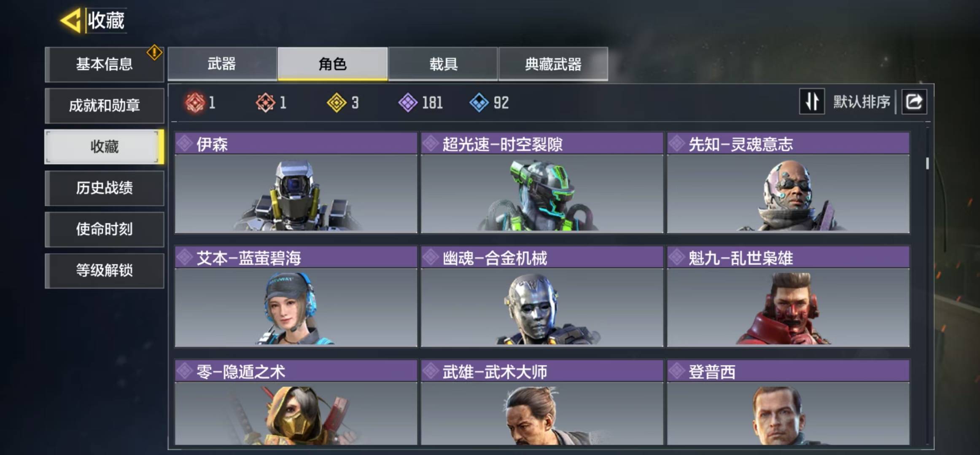980x455 pixels.
Task: Select the orange legendary rarity icon showing 1
Action: pyautogui.click(x=265, y=102)
